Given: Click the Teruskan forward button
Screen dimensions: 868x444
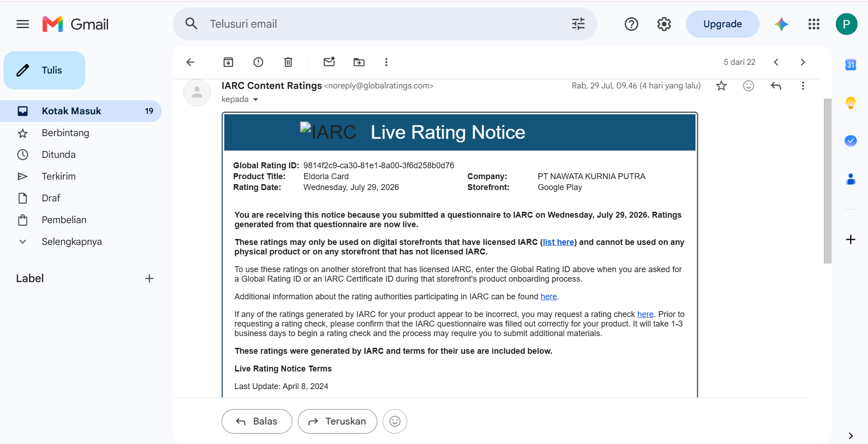Looking at the screenshot, I should [337, 421].
